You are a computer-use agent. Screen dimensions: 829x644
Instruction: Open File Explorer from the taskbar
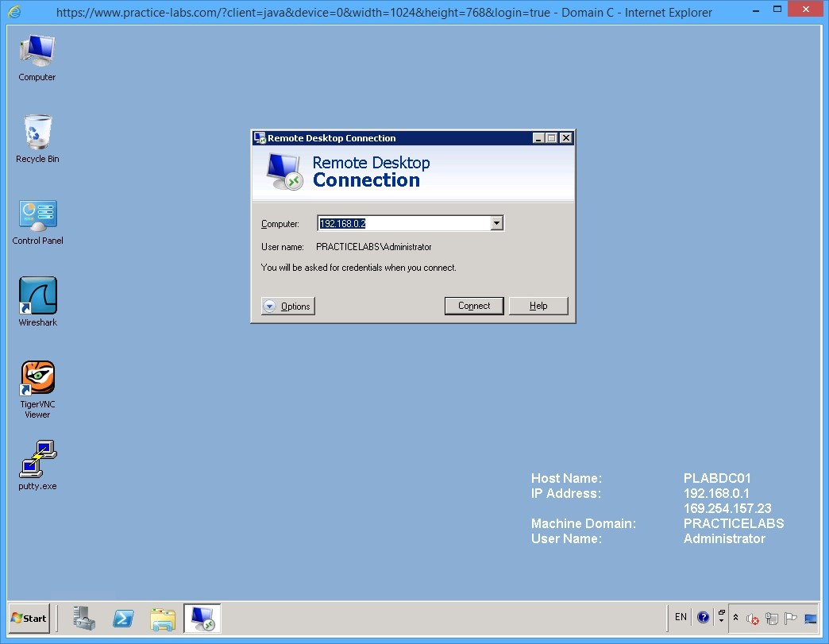click(x=163, y=618)
